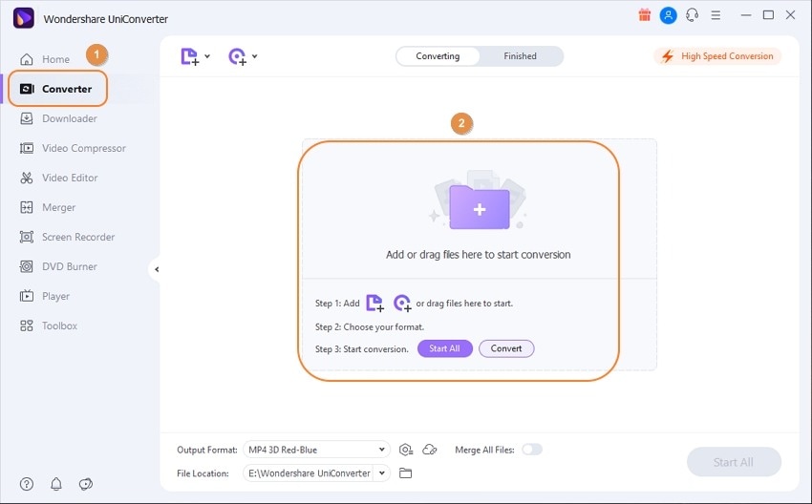Expand the Add Files dropdown arrow
812x504 pixels.
click(207, 56)
